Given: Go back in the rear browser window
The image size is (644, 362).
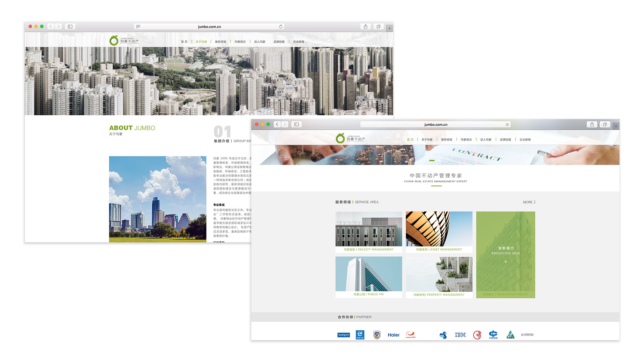Looking at the screenshot, I should tap(51, 26).
